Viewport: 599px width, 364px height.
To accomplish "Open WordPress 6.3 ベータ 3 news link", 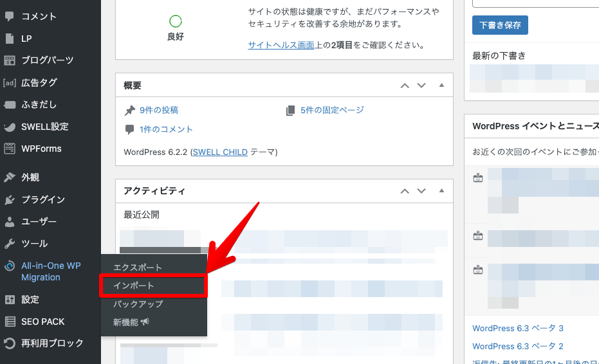I will pos(518,329).
